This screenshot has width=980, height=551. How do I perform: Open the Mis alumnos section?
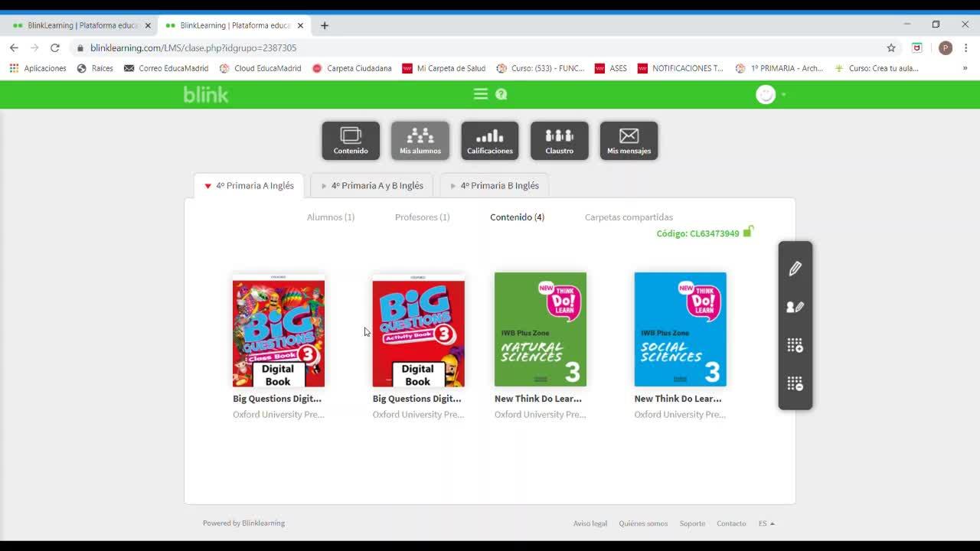[x=420, y=141]
